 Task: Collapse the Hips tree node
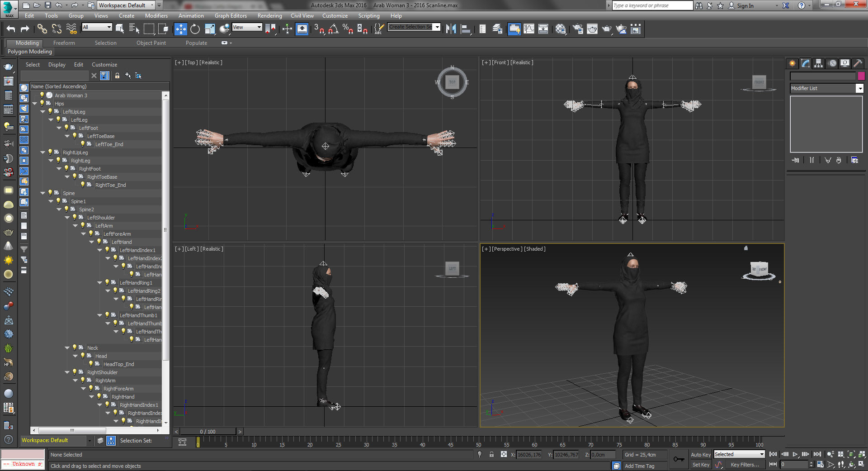click(34, 104)
